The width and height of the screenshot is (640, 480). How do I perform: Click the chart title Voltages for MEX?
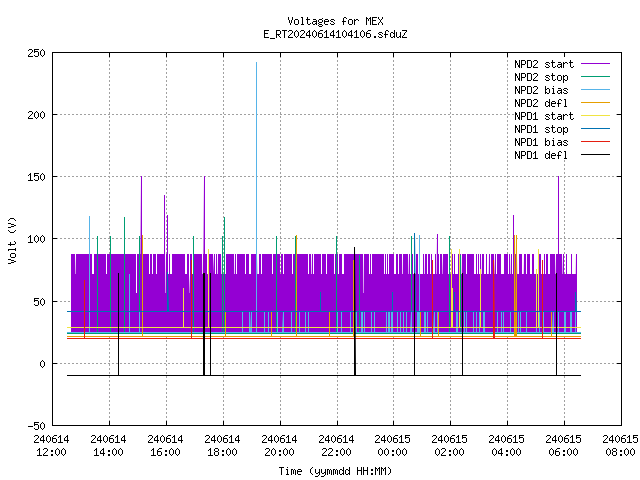336,21
